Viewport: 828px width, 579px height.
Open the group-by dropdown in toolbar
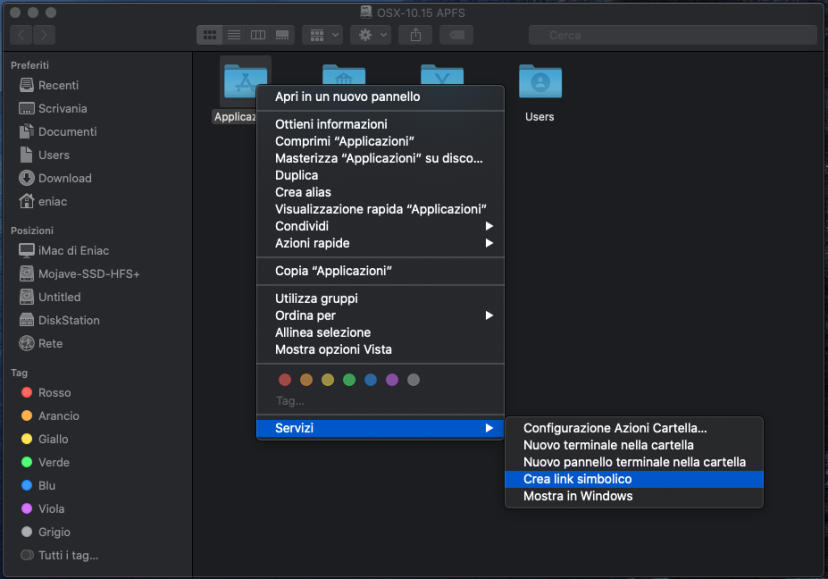[323, 35]
